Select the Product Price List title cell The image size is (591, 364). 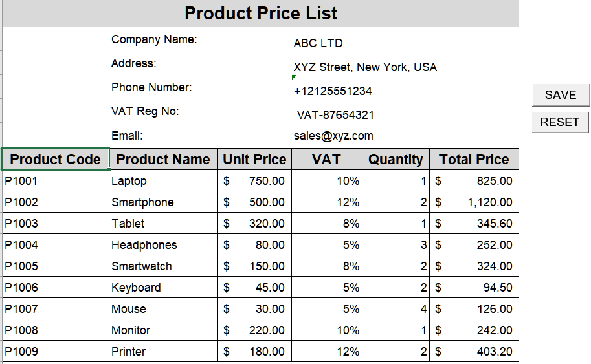pyautogui.click(x=260, y=14)
